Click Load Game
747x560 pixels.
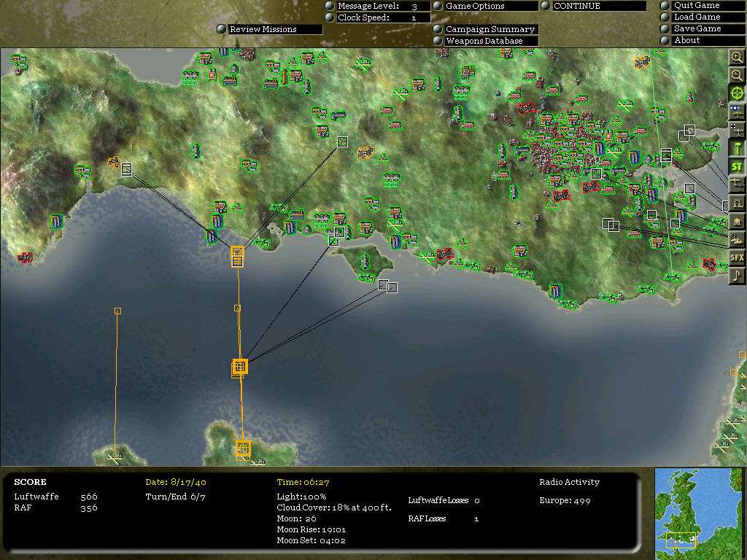[708, 17]
